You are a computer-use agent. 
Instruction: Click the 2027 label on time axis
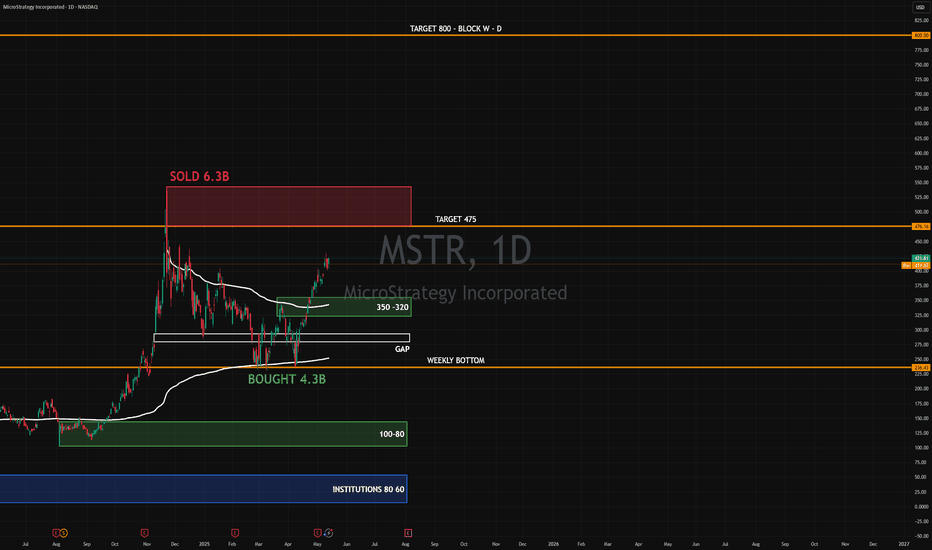[904, 544]
